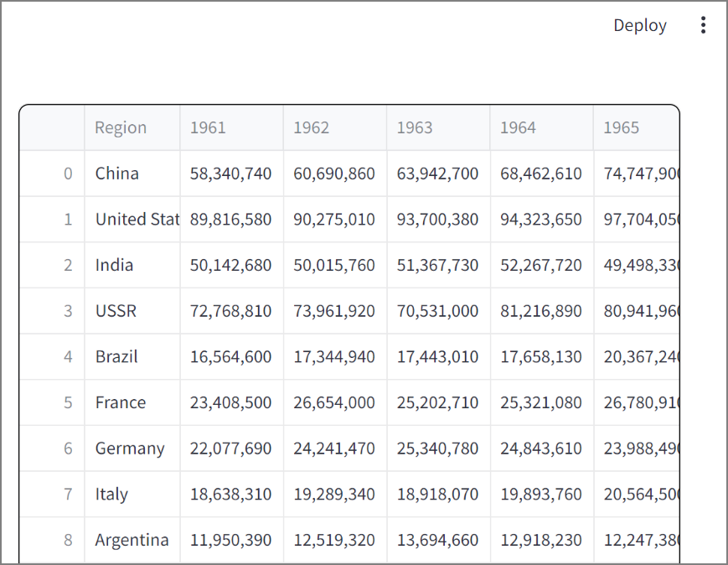The image size is (728, 565).
Task: Select the Italy region cell
Action: pos(132,494)
